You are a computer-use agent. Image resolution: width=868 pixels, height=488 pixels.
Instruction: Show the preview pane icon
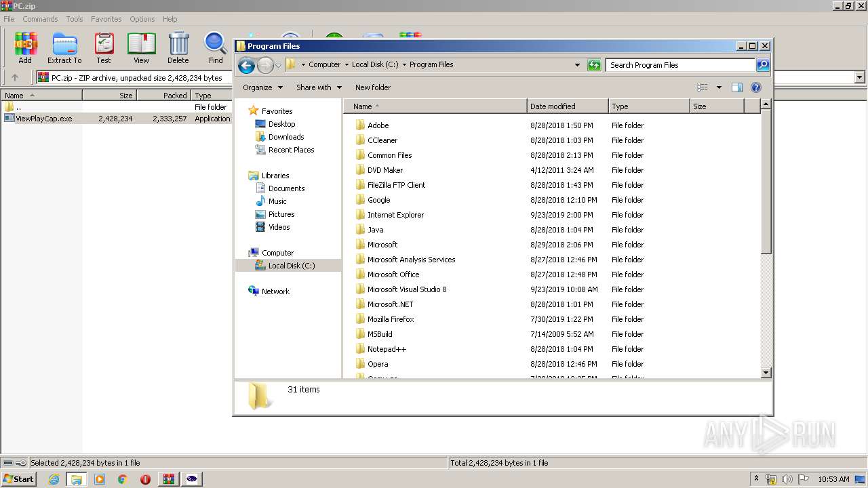737,87
